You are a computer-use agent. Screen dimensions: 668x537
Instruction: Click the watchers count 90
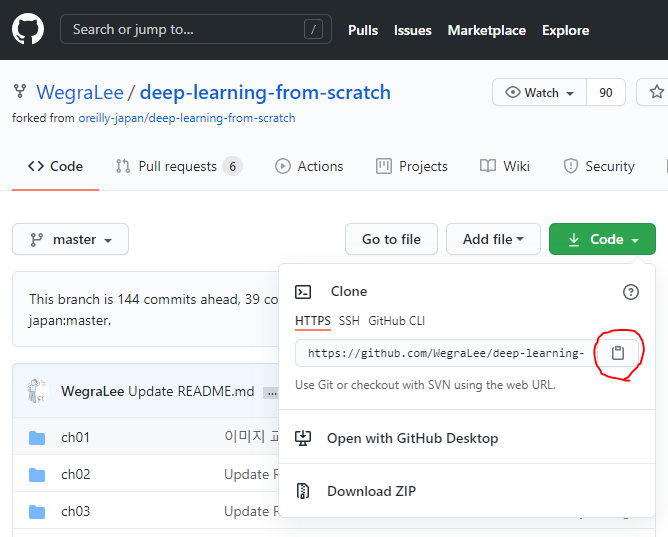coord(606,92)
